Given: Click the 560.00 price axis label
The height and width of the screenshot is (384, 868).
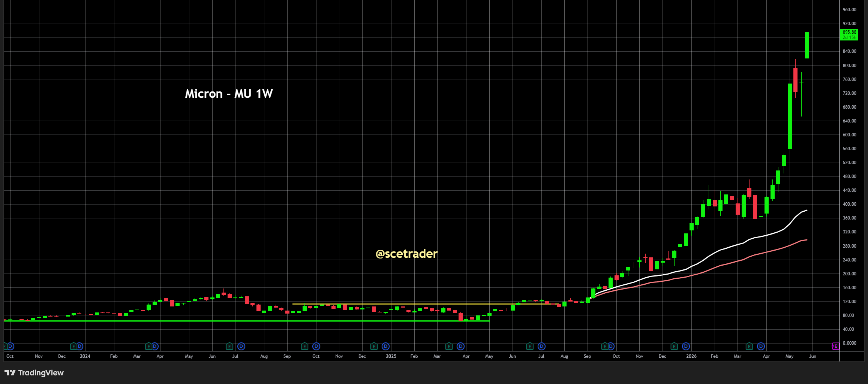Looking at the screenshot, I should (x=849, y=149).
